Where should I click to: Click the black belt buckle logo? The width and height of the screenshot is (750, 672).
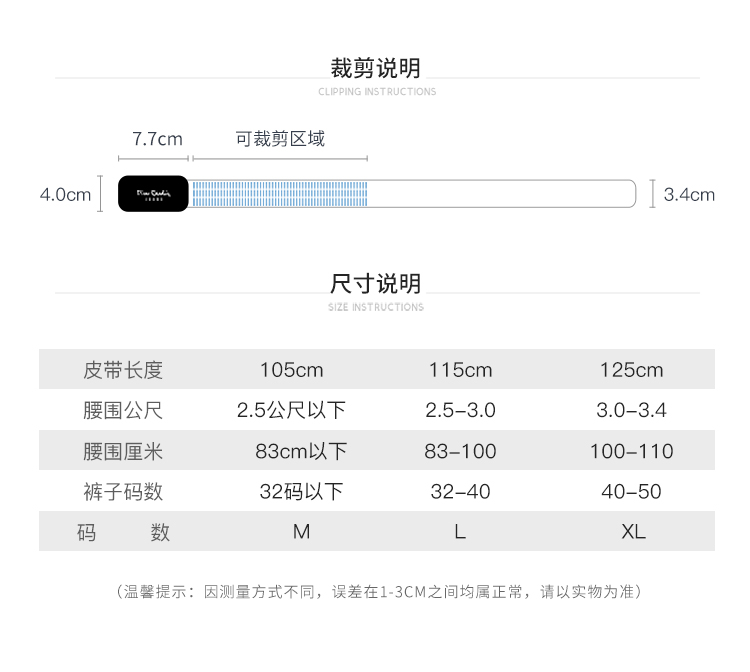(x=154, y=194)
